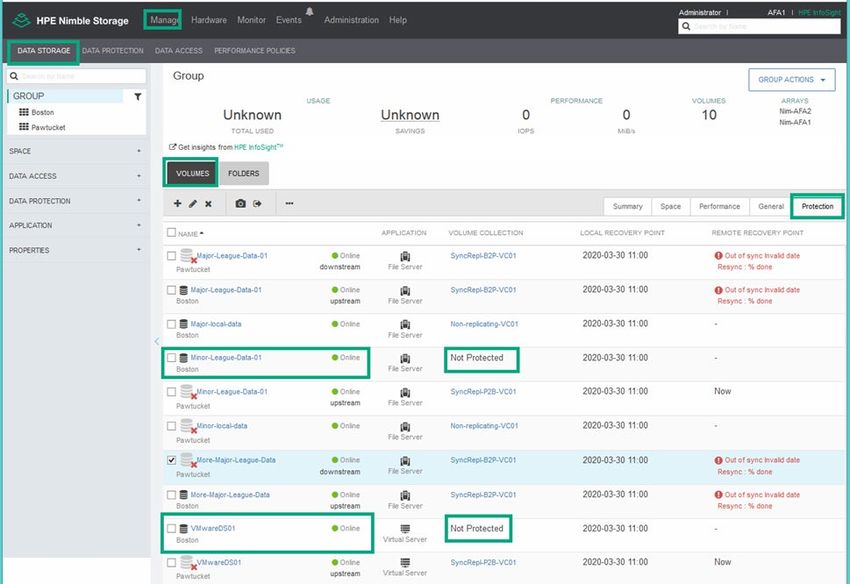The image size is (850, 584).
Task: Check the Minor-League-Data-01 Pawtucket row checkbox
Action: tap(171, 392)
